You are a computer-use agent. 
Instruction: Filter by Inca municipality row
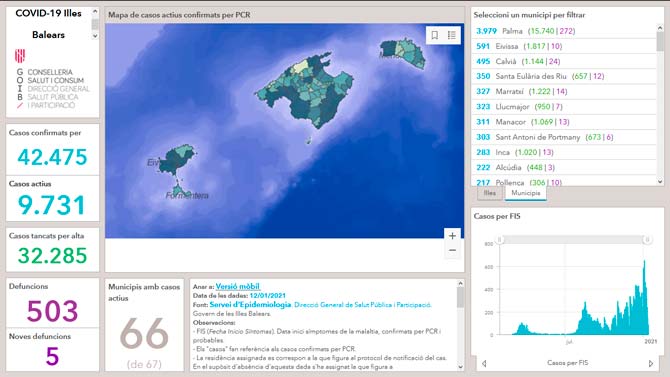564,152
